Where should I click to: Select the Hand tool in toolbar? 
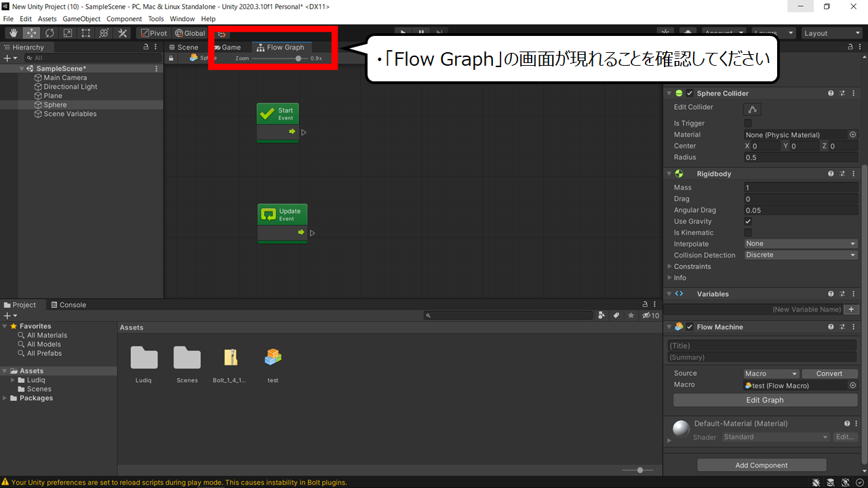click(13, 33)
